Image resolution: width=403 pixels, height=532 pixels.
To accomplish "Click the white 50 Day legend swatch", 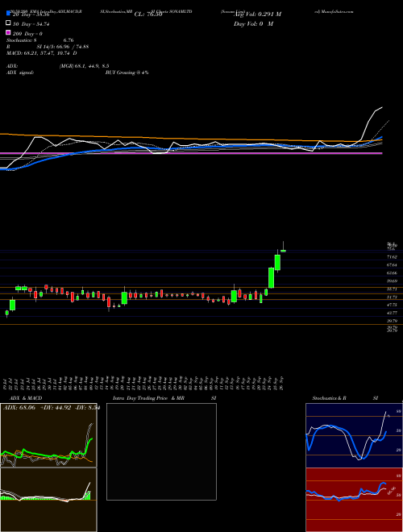I will coord(8,23).
